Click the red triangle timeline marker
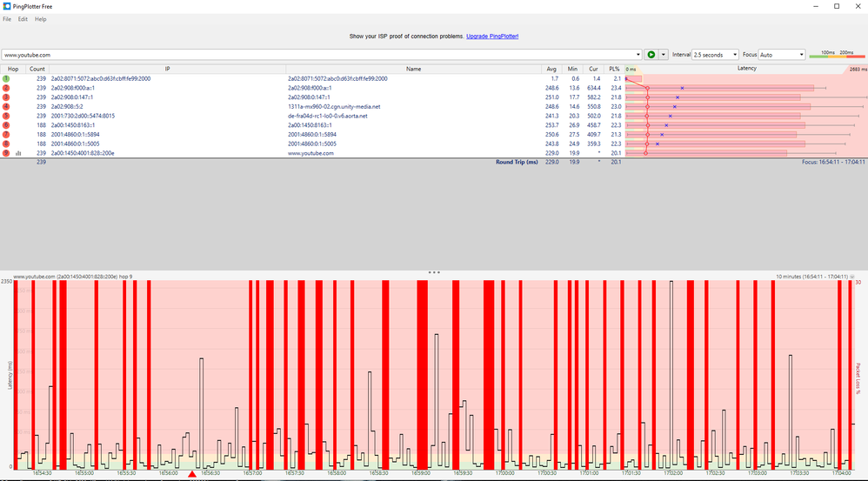Image resolution: width=868 pixels, height=481 pixels. coord(191,474)
